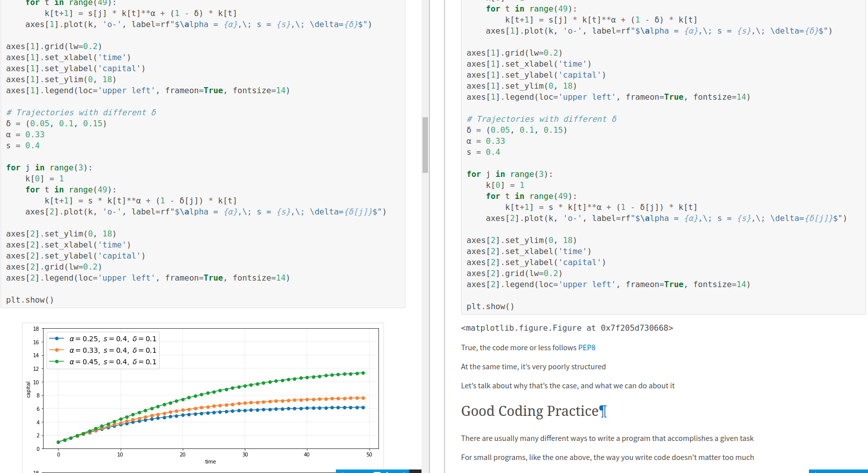The width and height of the screenshot is (868, 473).
Task: Click the α = 0.25 legend entry in chart
Action: click(x=103, y=339)
